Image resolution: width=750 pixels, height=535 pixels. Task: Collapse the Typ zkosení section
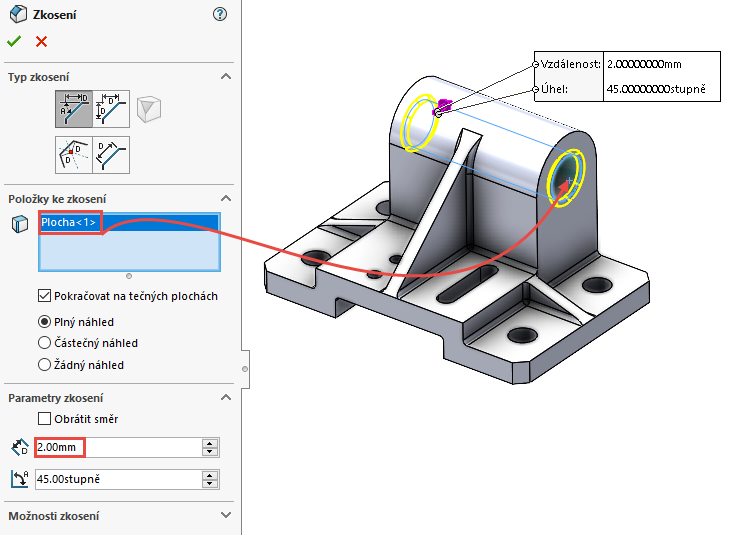[226, 76]
